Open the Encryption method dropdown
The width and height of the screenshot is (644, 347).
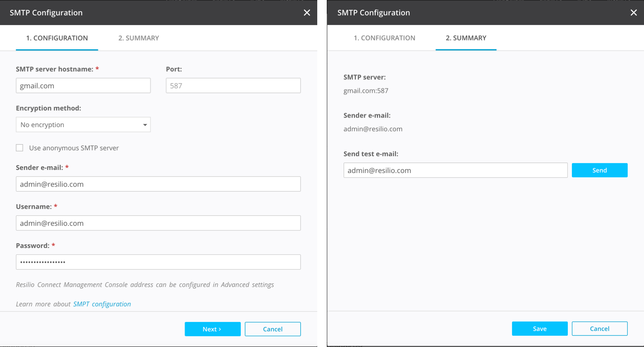tap(83, 125)
